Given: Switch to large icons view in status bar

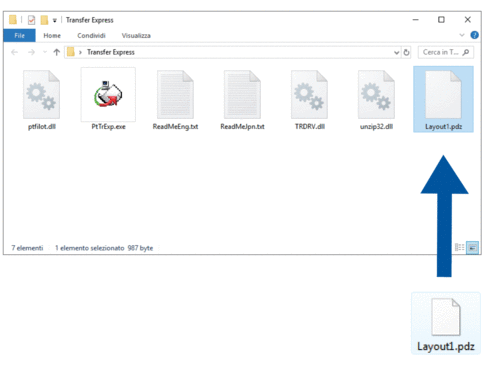Looking at the screenshot, I should [x=472, y=248].
